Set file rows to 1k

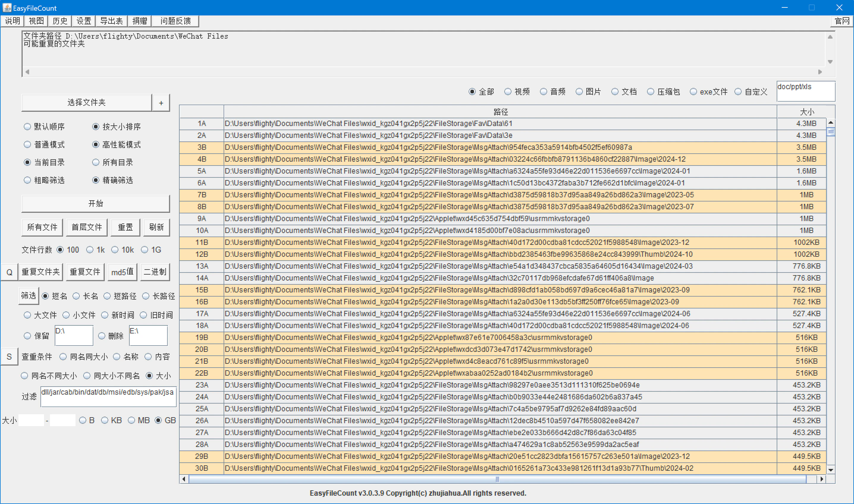tap(96, 250)
